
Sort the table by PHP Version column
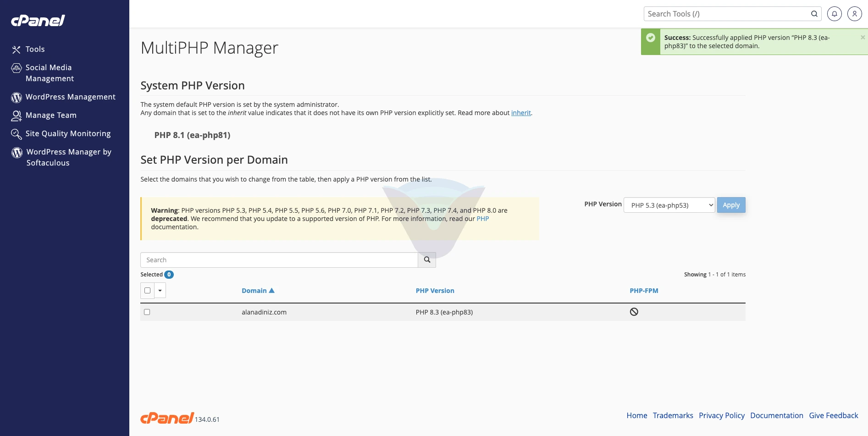tap(435, 291)
